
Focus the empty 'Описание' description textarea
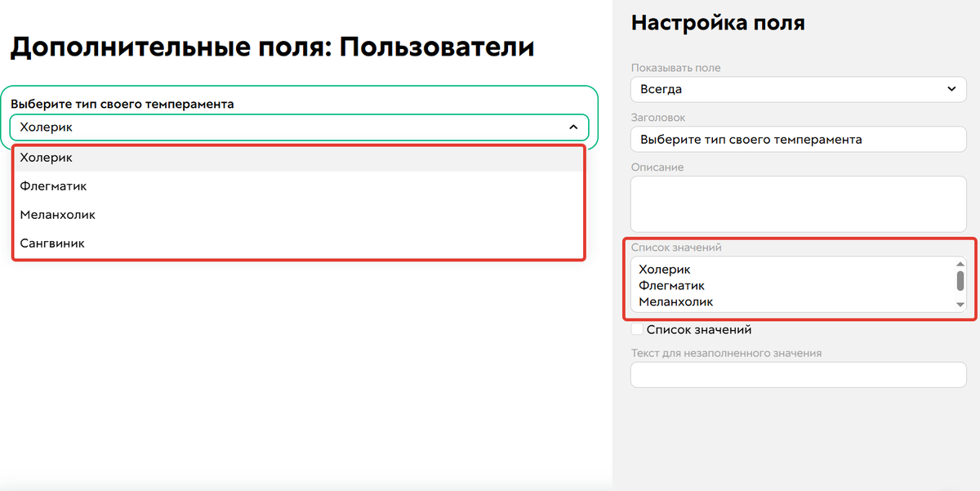[x=799, y=203]
